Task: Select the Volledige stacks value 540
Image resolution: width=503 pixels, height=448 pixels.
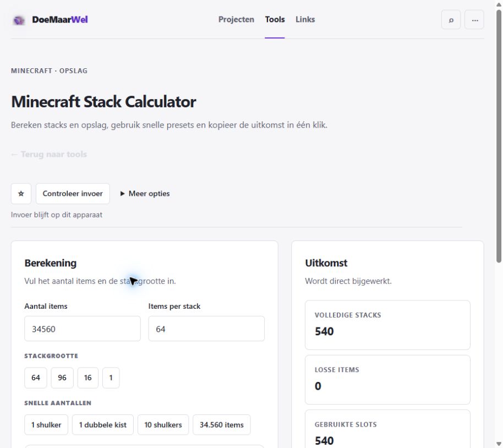Action: pos(324,331)
